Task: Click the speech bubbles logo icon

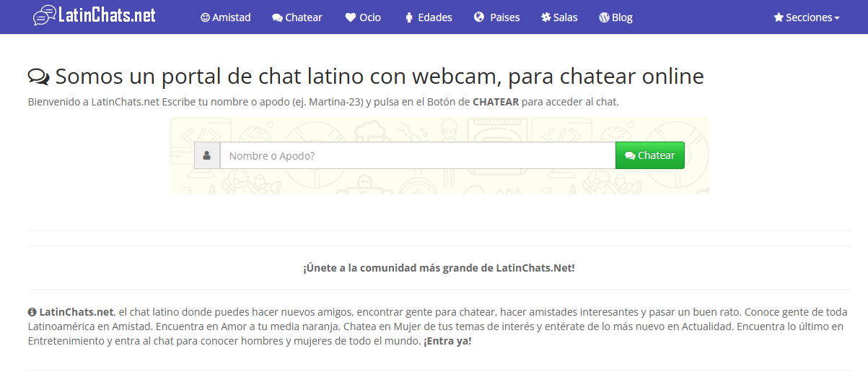Action: (45, 15)
